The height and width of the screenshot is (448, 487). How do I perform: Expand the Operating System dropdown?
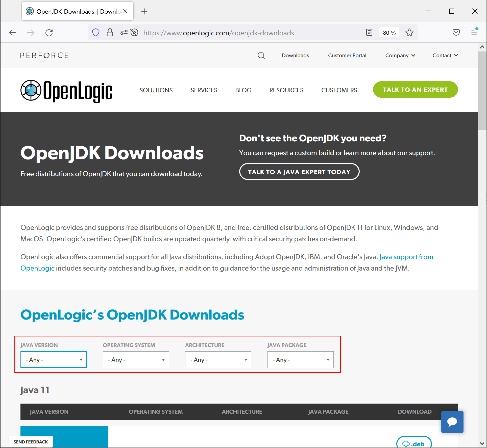tap(136, 359)
